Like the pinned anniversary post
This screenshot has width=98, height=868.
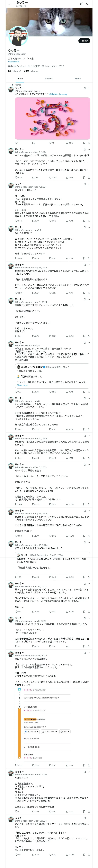50,143
